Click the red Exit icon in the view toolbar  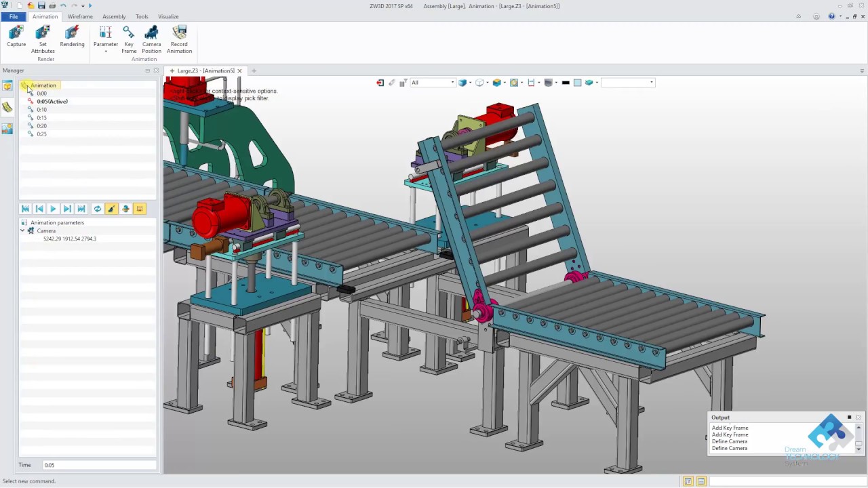click(380, 83)
